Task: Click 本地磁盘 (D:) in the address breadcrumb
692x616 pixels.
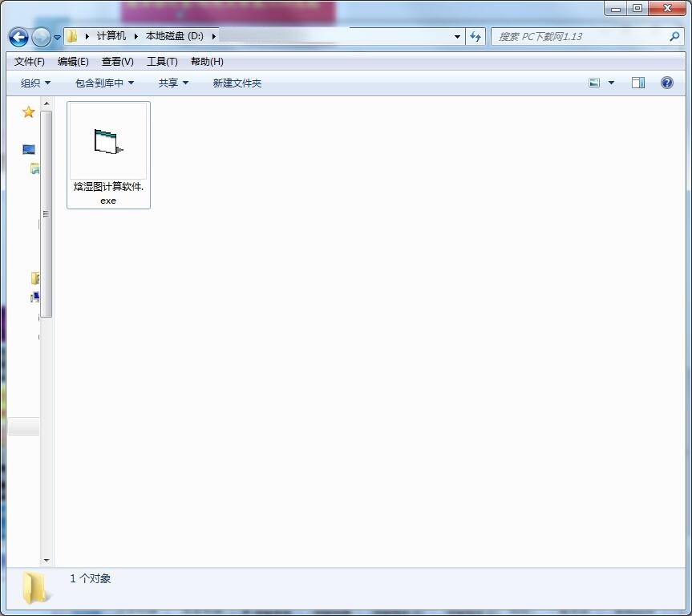Action: [x=174, y=37]
